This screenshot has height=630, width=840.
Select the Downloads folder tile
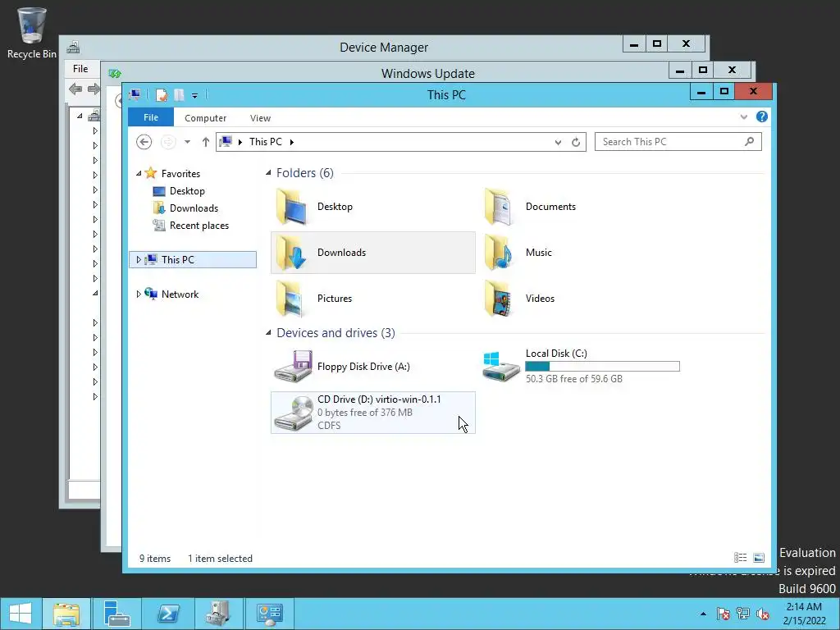(x=373, y=253)
